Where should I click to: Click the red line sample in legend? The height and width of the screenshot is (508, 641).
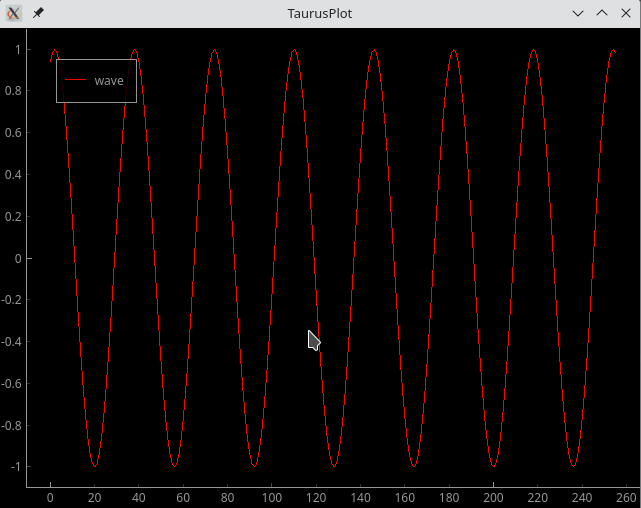75,80
